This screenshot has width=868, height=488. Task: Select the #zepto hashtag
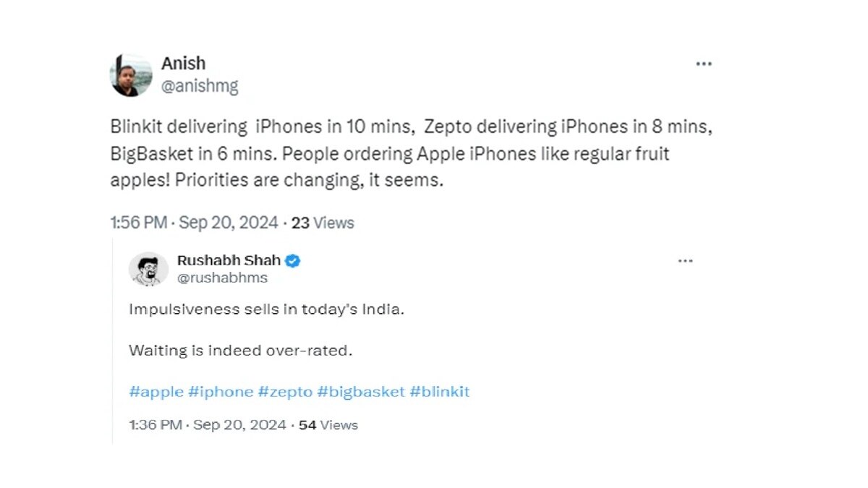[x=286, y=392]
